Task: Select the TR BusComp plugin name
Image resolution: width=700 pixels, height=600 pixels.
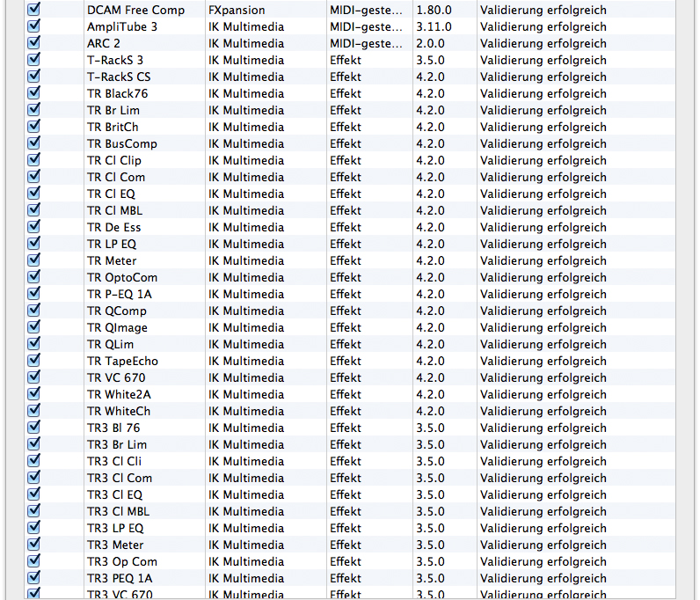Action: tap(121, 143)
